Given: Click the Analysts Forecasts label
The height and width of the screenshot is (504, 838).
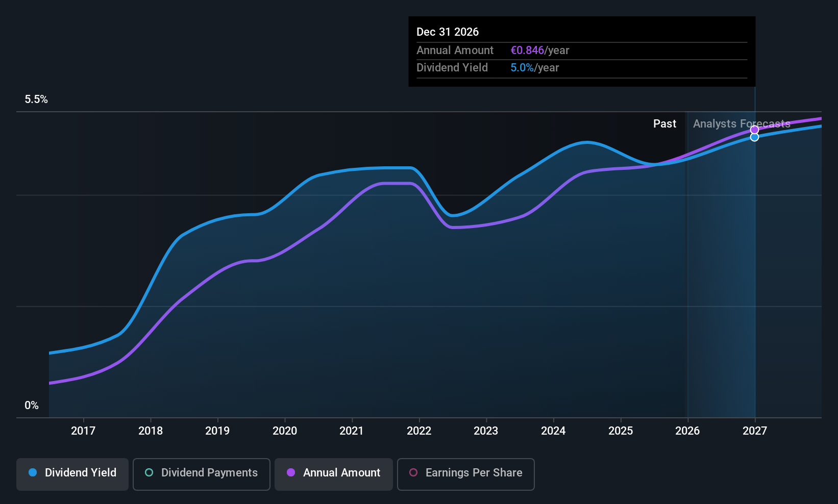Looking at the screenshot, I should coord(741,124).
